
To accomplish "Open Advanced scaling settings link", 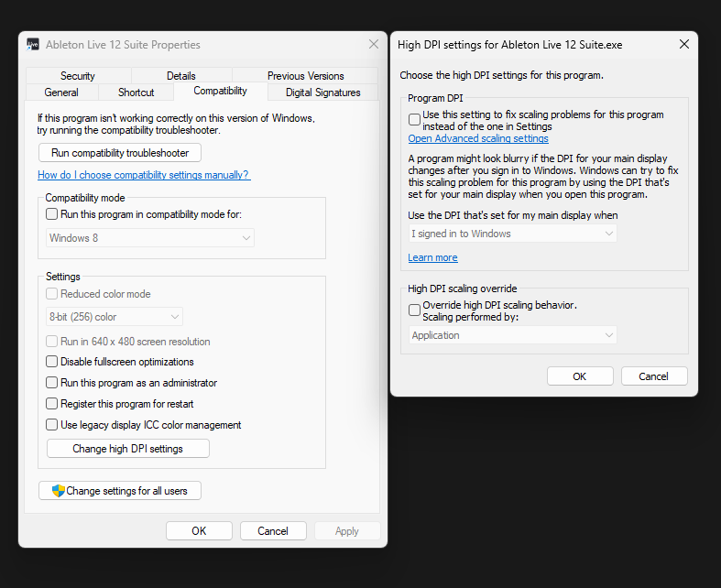I will click(478, 139).
